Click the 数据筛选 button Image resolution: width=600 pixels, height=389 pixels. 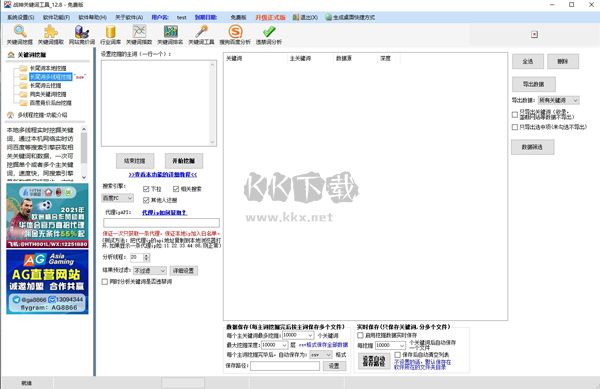(532, 147)
